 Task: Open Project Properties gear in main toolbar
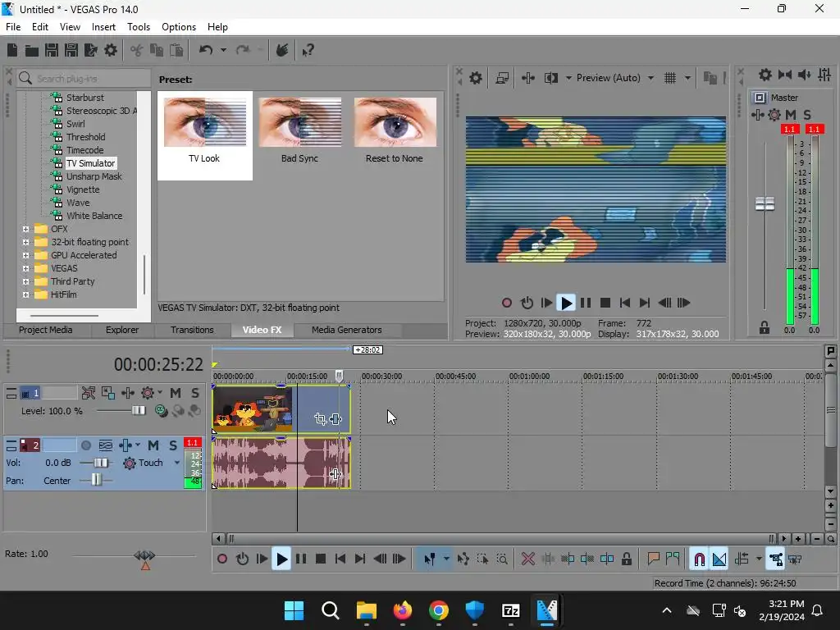point(111,50)
